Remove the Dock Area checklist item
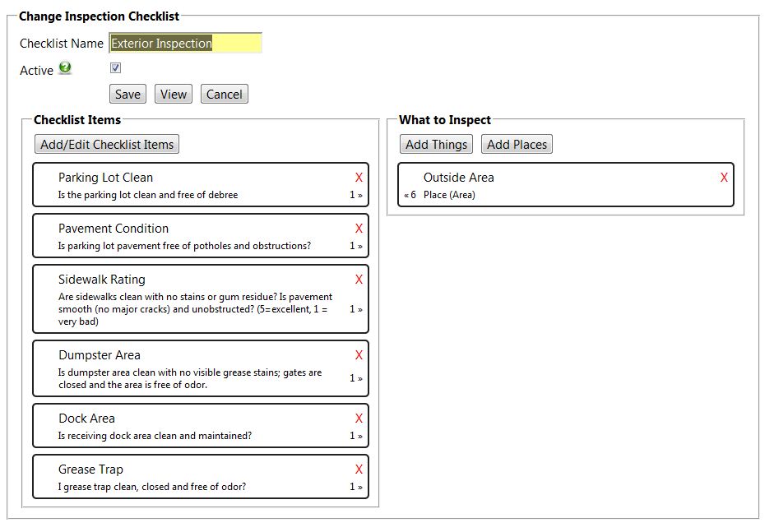The height and width of the screenshot is (532, 774). point(359,419)
